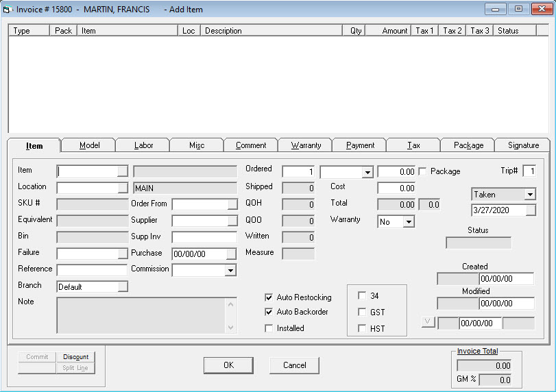Switch to the Comment tab
Screen dimensions: 556x392
(251, 145)
